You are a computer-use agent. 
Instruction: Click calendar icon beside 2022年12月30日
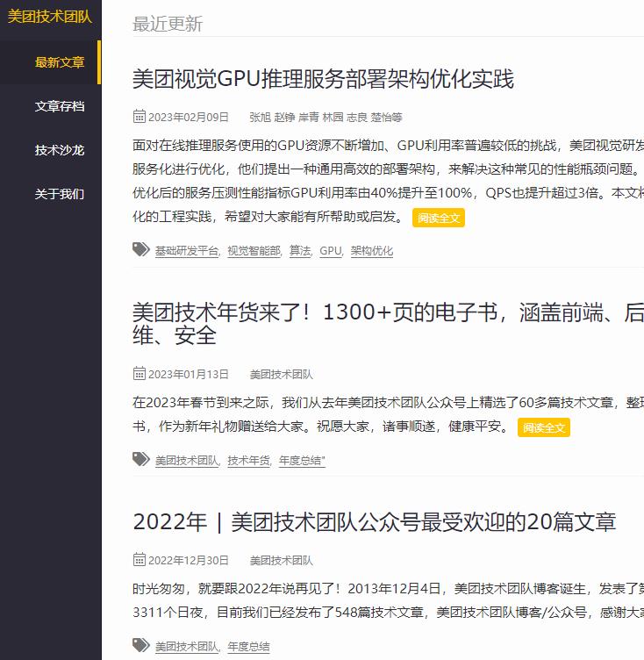pos(140,559)
